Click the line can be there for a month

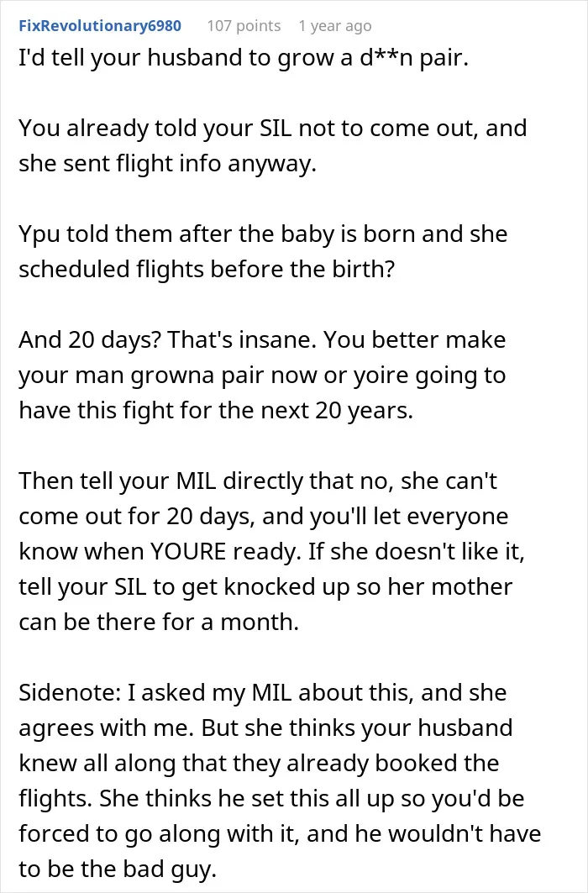pyautogui.click(x=159, y=622)
